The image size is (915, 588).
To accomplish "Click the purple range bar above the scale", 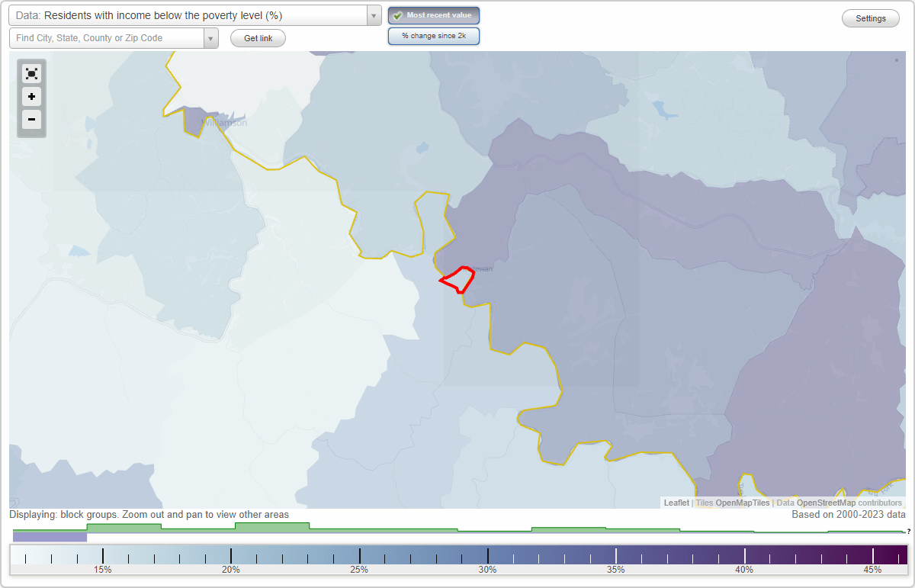I will (50, 537).
